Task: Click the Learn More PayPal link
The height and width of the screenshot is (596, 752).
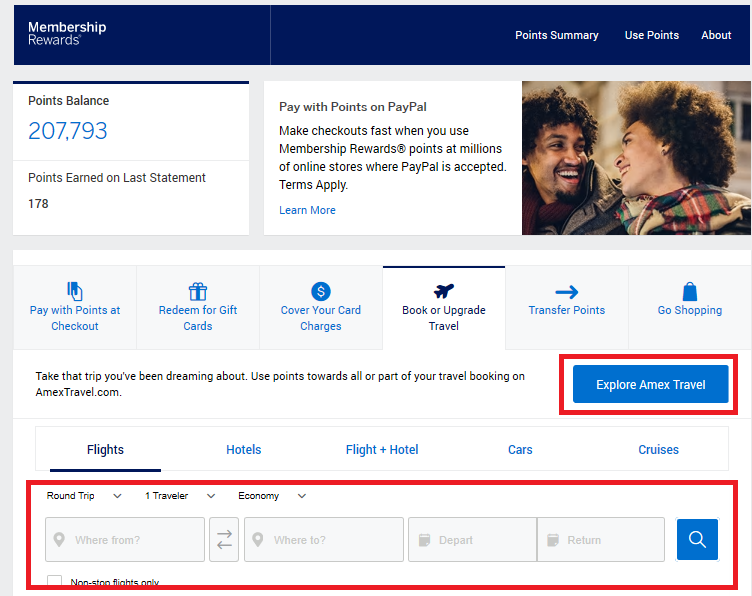Action: coord(307,210)
